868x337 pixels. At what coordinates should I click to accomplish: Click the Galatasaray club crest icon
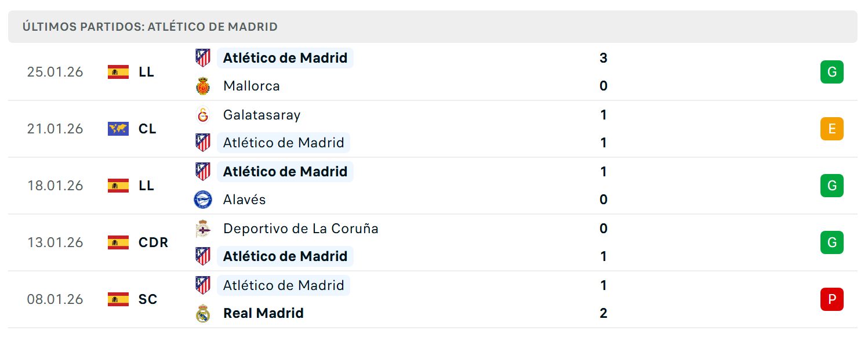(x=203, y=115)
